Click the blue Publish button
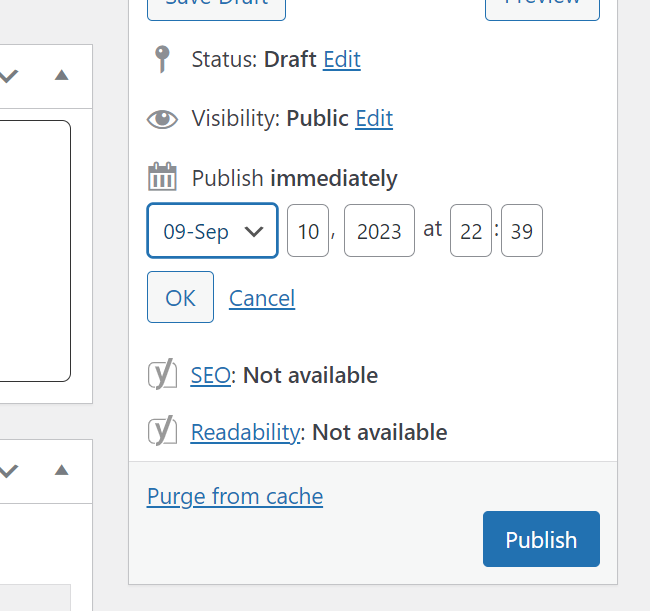The width and height of the screenshot is (650, 611). coord(541,539)
